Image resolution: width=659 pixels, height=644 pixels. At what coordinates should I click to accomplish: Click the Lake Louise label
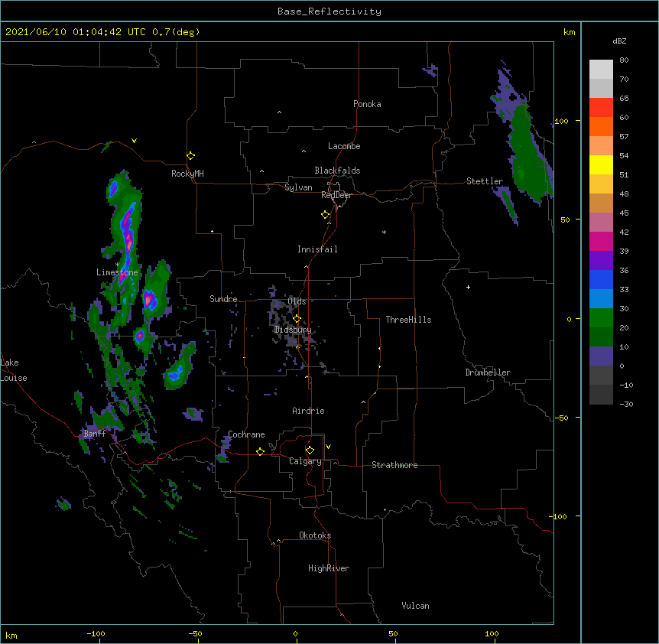tap(14, 370)
